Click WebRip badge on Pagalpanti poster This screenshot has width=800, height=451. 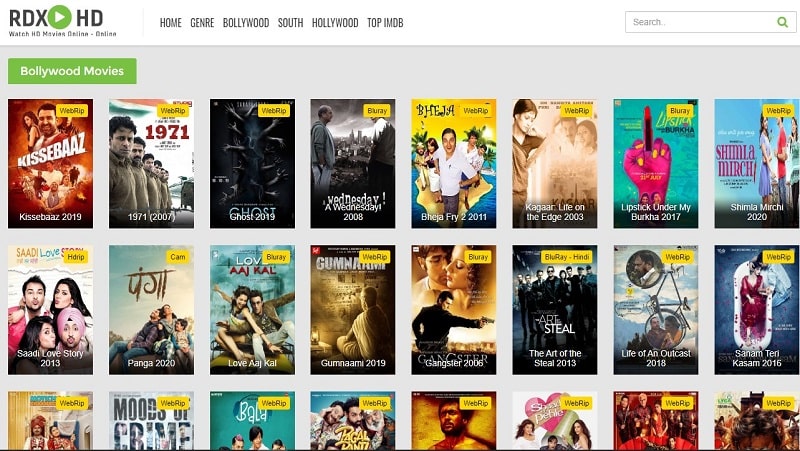pyautogui.click(x=374, y=403)
